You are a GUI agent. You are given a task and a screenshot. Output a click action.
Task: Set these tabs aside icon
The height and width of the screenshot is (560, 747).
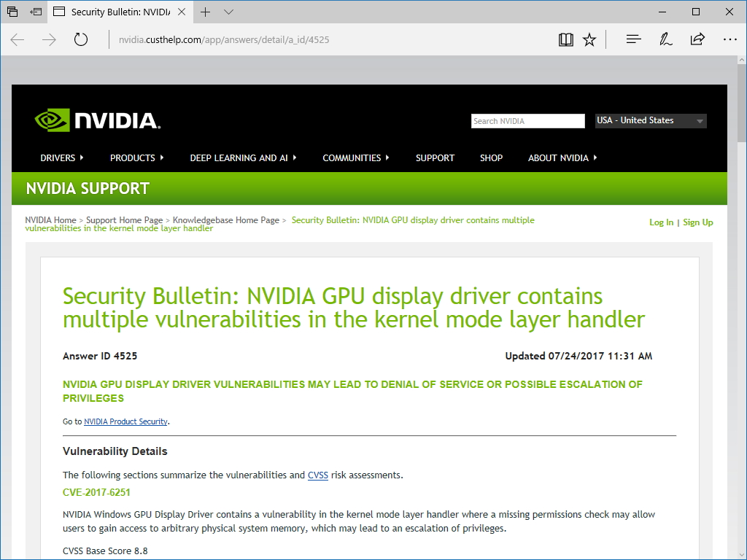click(36, 12)
